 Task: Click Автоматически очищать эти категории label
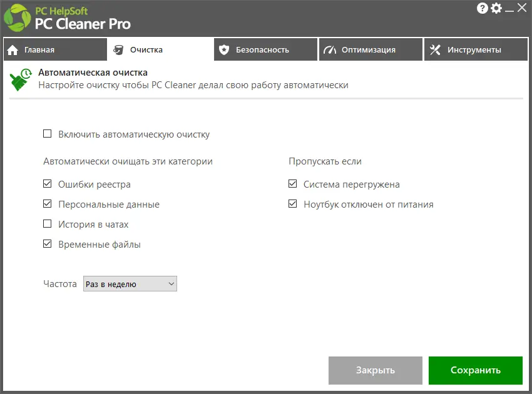point(128,161)
